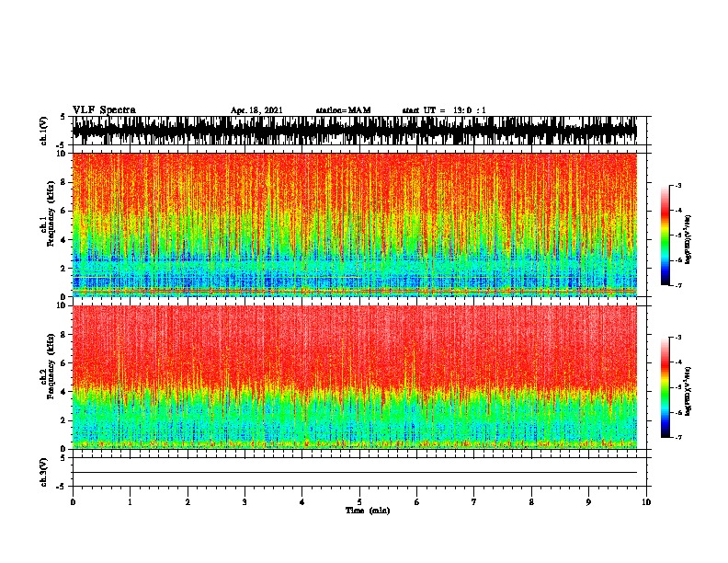Screen dimensions: 728x563
Task: Click the ch.1 color scale bar
Action: click(x=665, y=236)
